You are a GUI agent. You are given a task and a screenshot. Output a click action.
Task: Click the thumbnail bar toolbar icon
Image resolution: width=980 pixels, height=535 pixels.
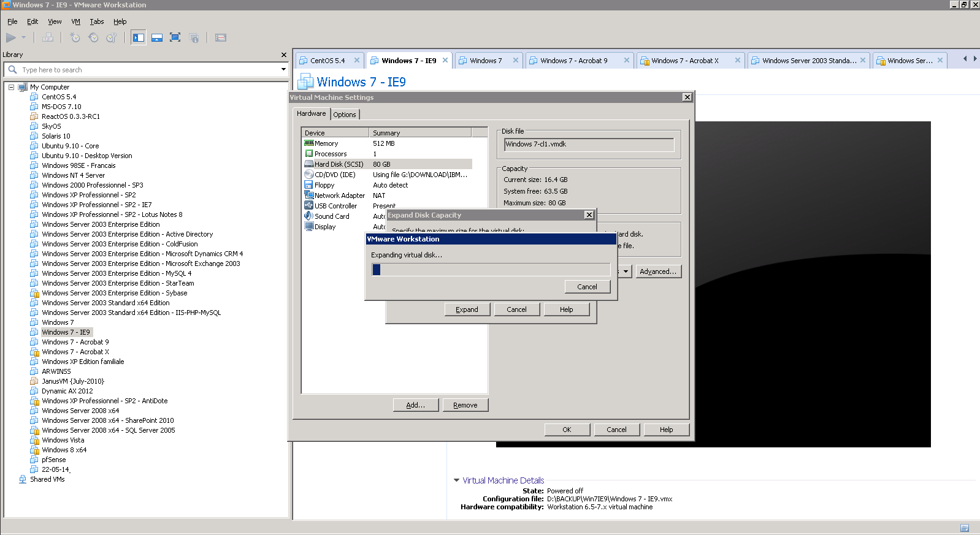[157, 38]
